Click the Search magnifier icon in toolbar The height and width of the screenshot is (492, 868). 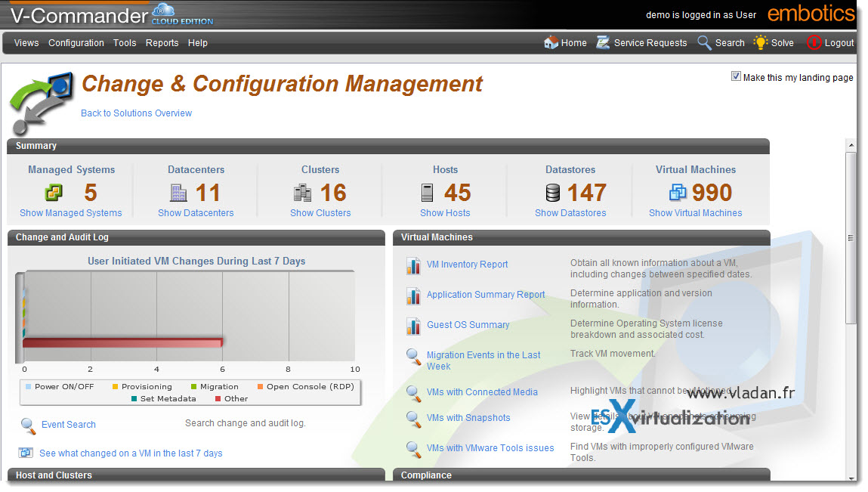click(704, 42)
